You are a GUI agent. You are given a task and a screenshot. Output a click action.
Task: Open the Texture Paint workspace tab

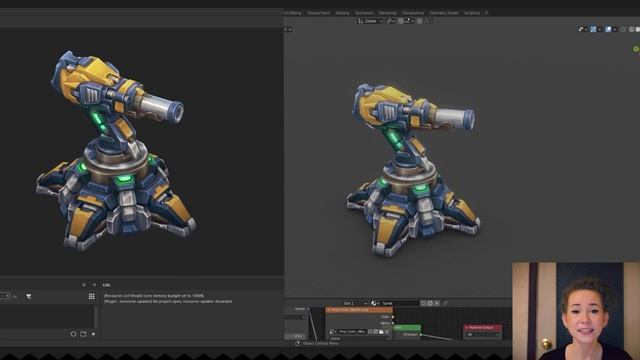pos(318,13)
